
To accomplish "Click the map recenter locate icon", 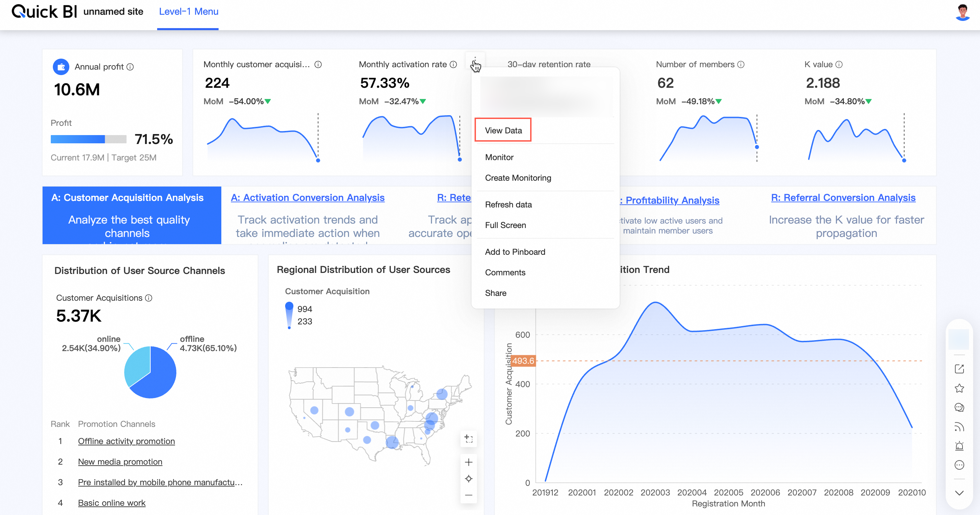I will (469, 479).
